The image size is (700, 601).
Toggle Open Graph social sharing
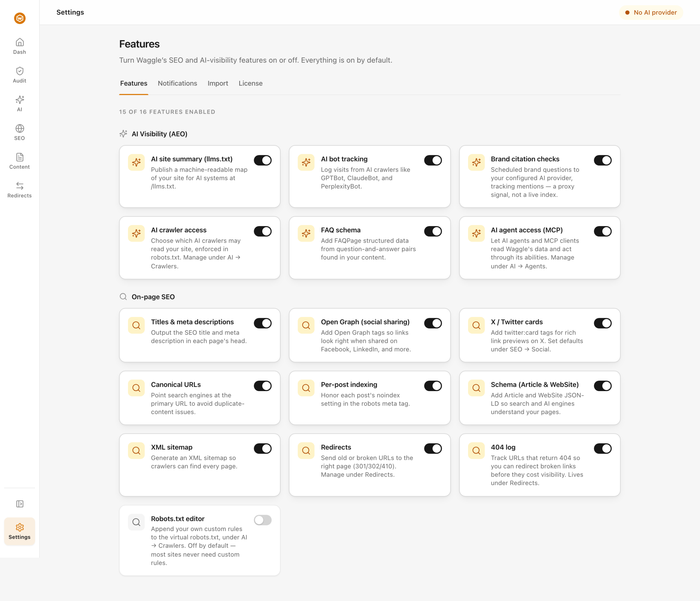click(x=433, y=323)
